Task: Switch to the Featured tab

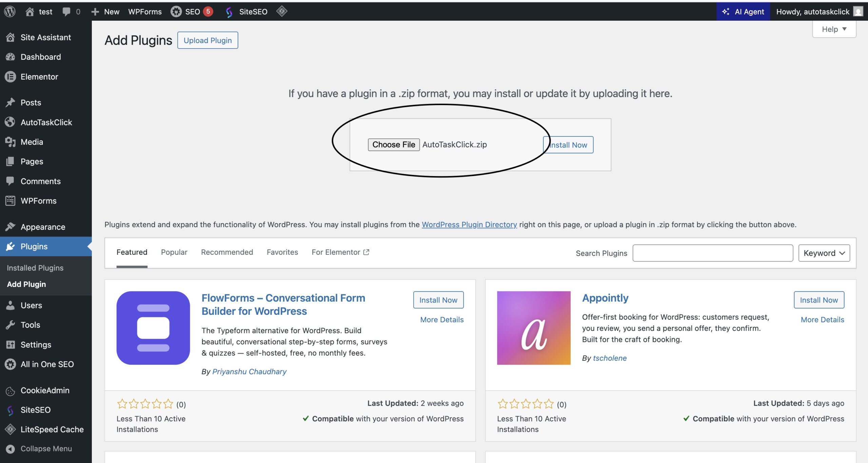Action: click(x=132, y=252)
